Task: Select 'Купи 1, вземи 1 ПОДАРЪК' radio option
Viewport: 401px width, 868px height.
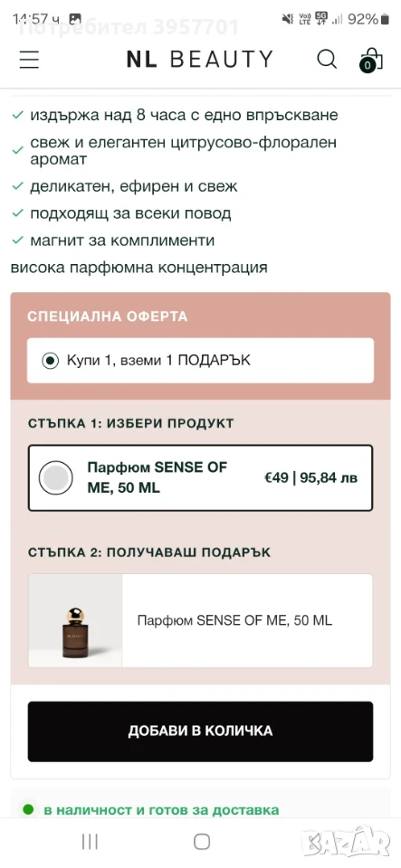Action: (x=51, y=361)
